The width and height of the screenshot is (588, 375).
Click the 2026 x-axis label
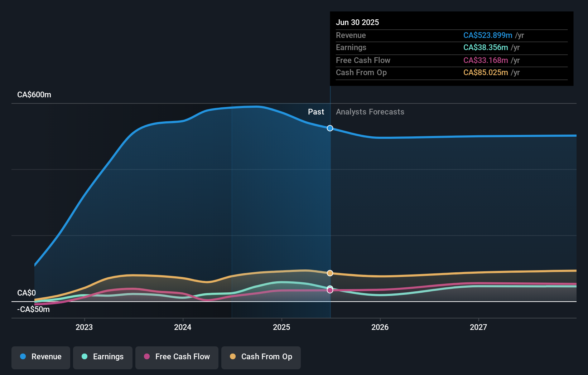pos(380,327)
